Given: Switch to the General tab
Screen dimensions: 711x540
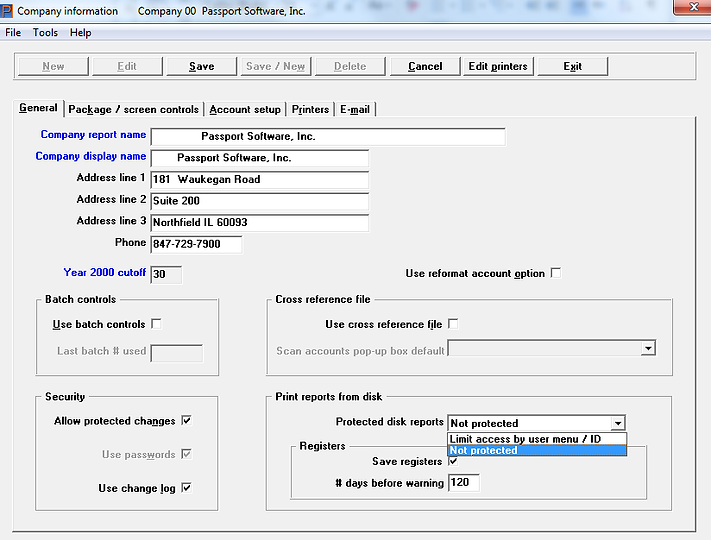Looking at the screenshot, I should click(x=38, y=108).
